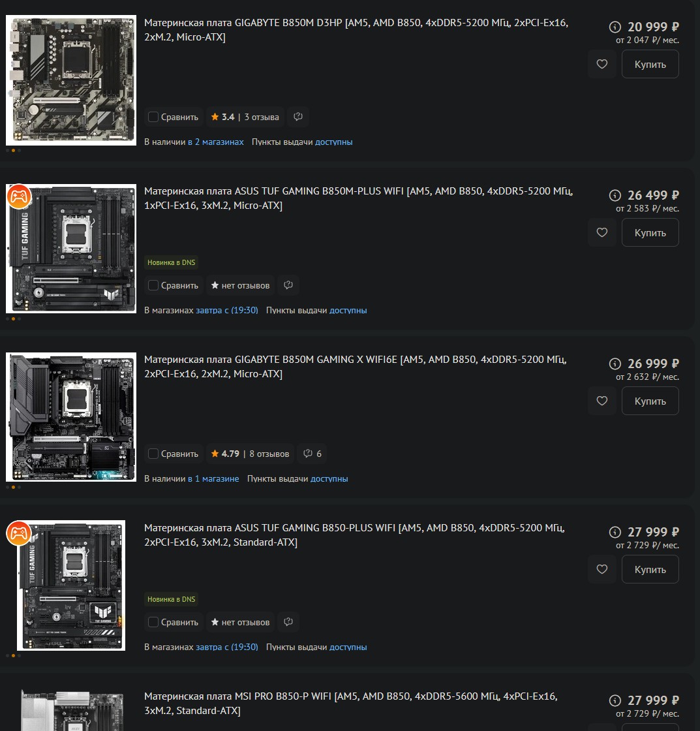The height and width of the screenshot is (731, 700).
Task: Check Сравнить for ASUS TUF B850-PLUS WIFI
Action: 153,622
